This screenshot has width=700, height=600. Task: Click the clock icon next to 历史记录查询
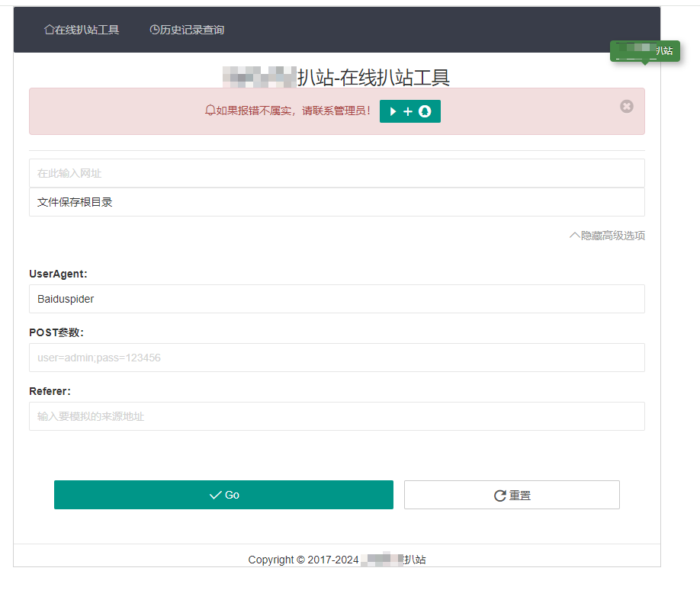pyautogui.click(x=154, y=30)
